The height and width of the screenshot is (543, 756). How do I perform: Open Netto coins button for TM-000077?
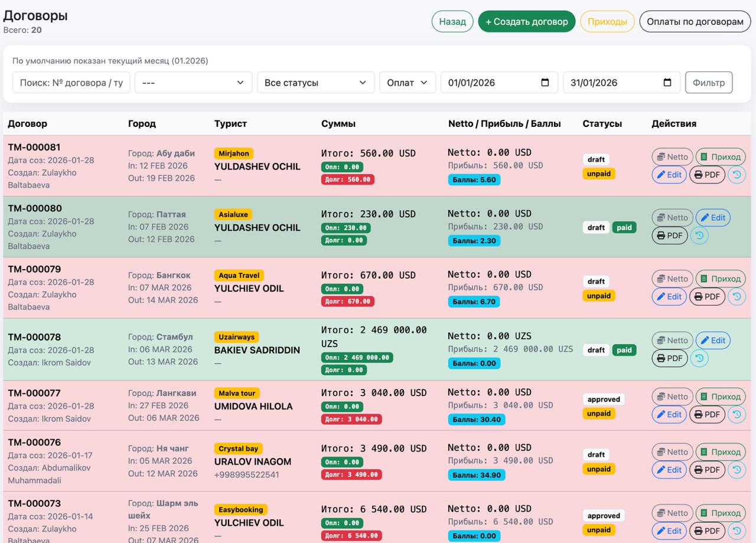pyautogui.click(x=672, y=397)
